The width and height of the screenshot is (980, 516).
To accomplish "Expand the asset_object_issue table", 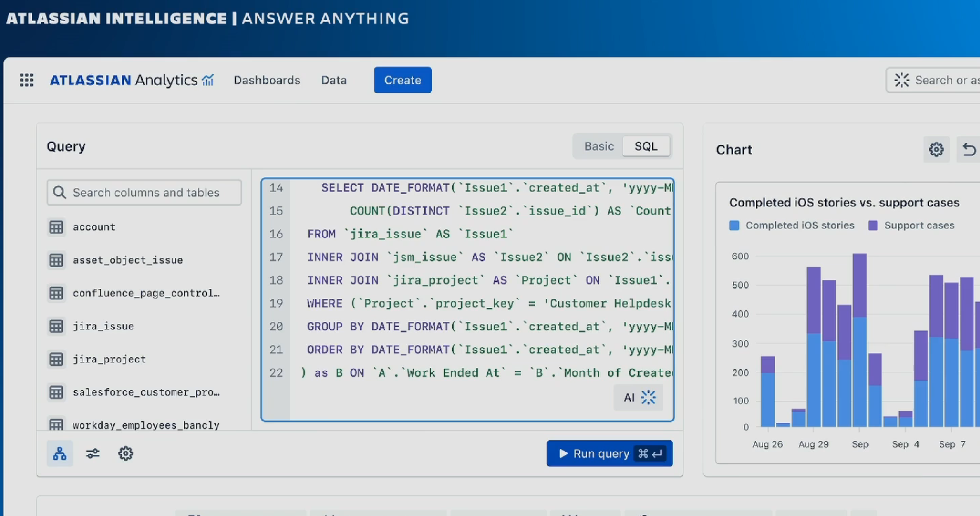I will (128, 260).
